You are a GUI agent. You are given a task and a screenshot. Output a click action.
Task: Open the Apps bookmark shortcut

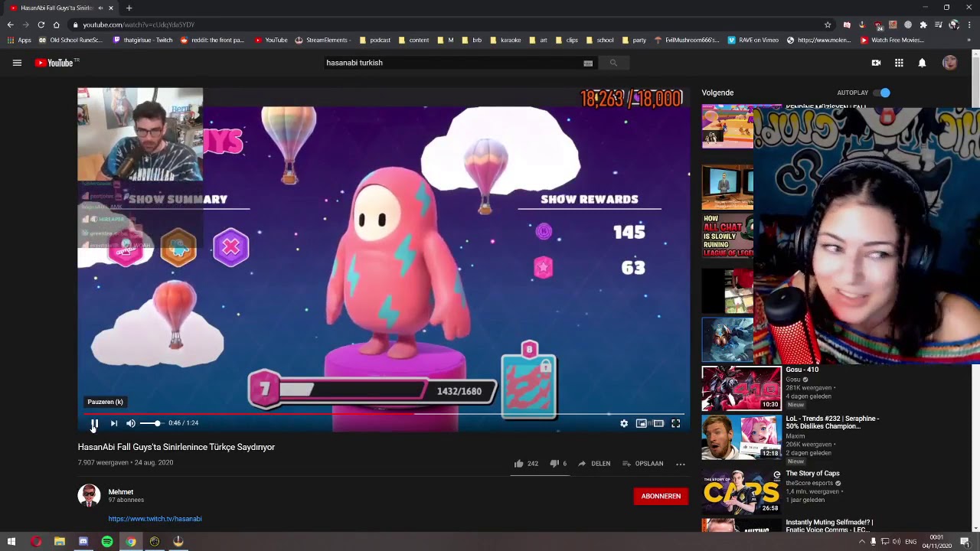click(19, 40)
